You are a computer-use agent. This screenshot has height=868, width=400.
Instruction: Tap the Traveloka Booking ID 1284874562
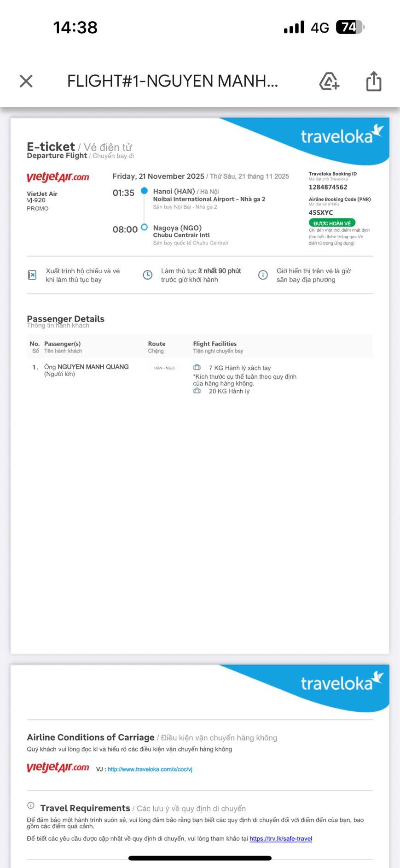[328, 187]
